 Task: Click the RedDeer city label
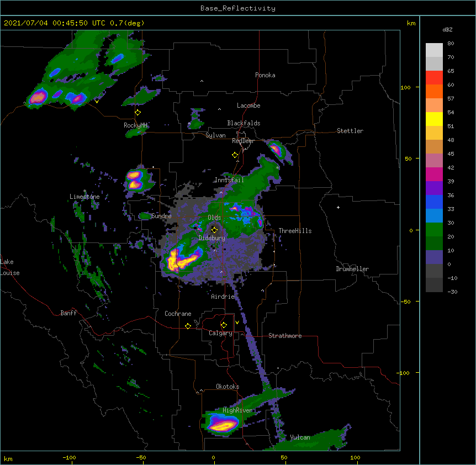click(243, 141)
